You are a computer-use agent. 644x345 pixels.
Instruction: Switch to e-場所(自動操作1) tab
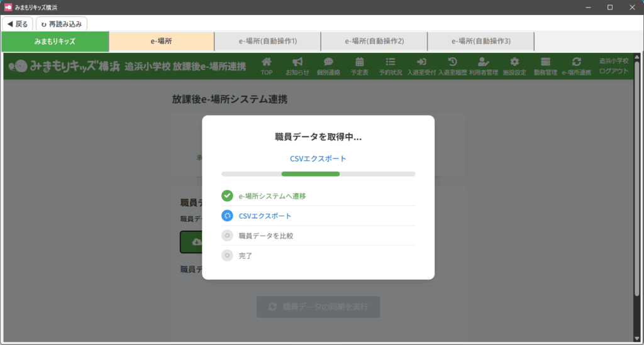pyautogui.click(x=267, y=41)
